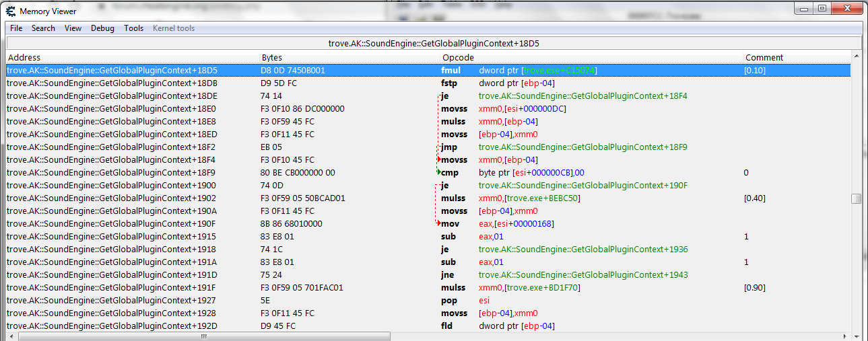Click bytes F3 0F10 86 DC000000

point(302,108)
